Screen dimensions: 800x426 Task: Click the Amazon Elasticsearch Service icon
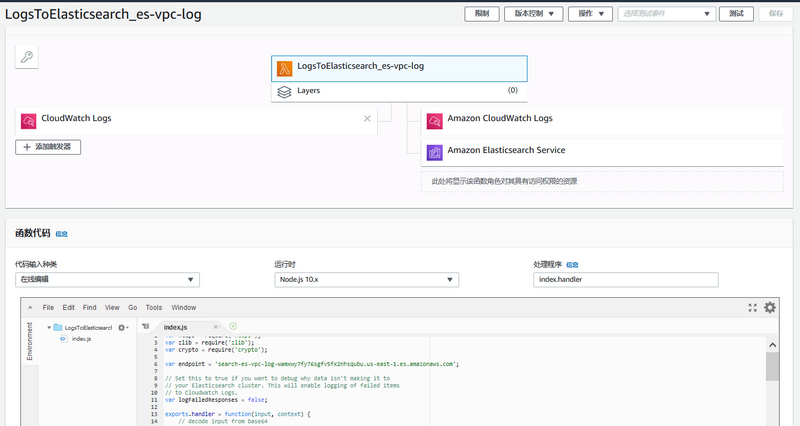[435, 152]
